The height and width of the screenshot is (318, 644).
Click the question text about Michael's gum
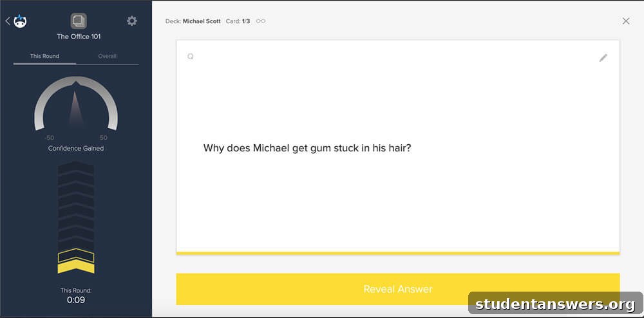307,148
